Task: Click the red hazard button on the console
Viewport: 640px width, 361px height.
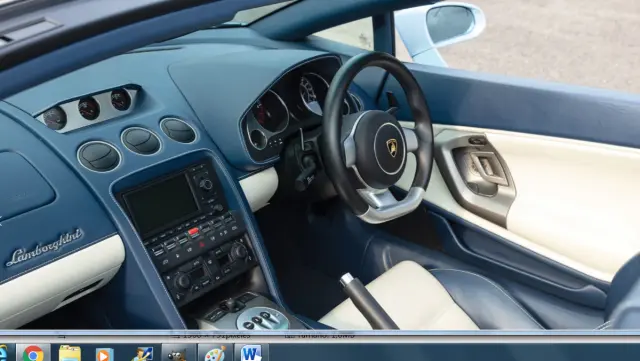Action: [193, 232]
